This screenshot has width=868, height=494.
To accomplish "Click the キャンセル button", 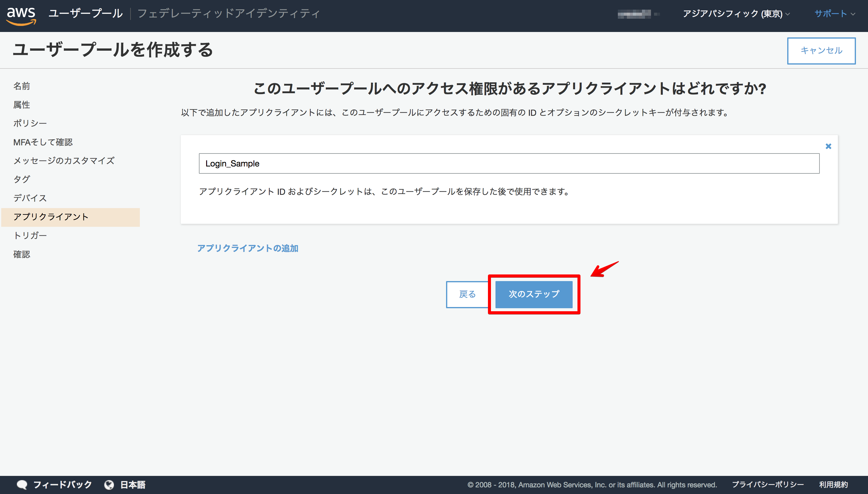I will [821, 51].
